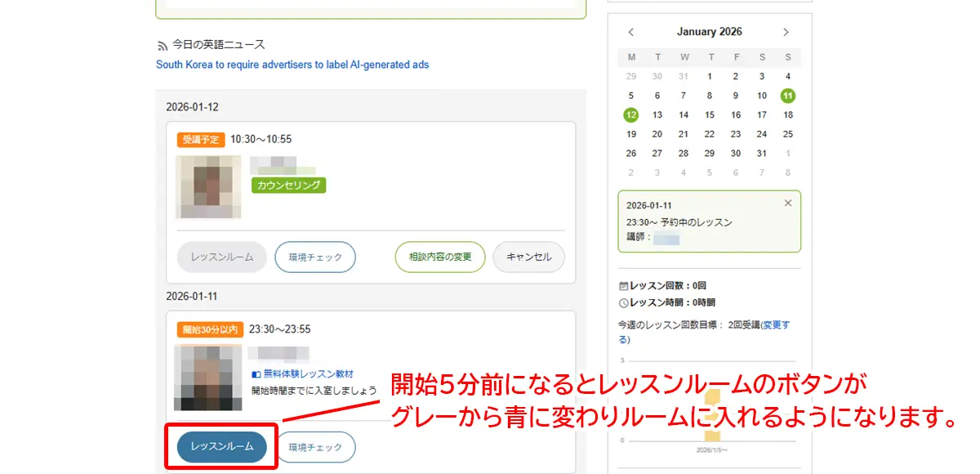The image size is (980, 474).
Task: Go to previous month in calendar
Action: [631, 32]
